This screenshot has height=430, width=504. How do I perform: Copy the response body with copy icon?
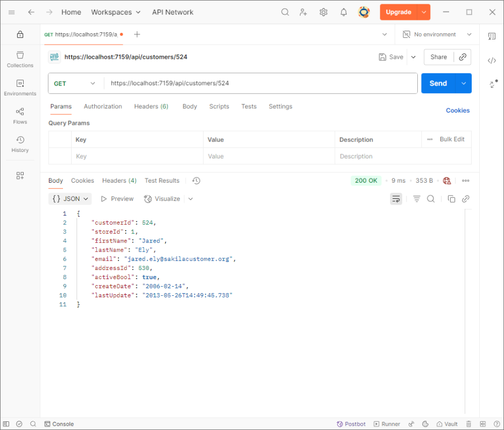tap(451, 199)
